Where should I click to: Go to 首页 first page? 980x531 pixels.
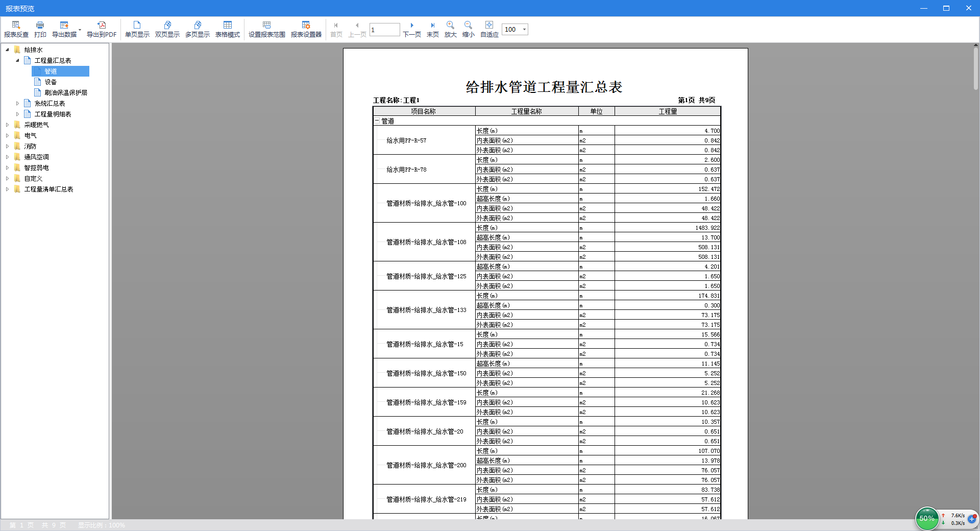coord(336,30)
